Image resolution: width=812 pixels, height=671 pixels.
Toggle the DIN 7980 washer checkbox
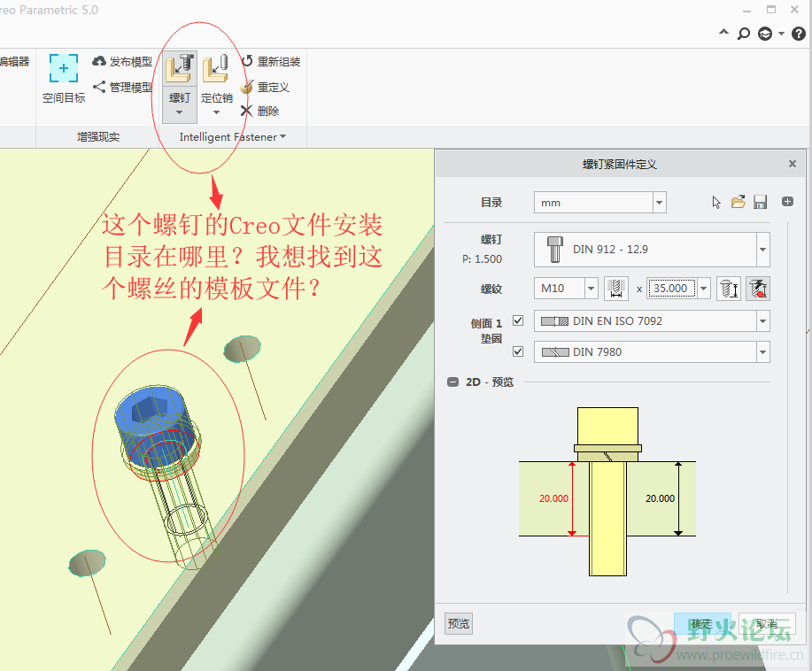518,351
